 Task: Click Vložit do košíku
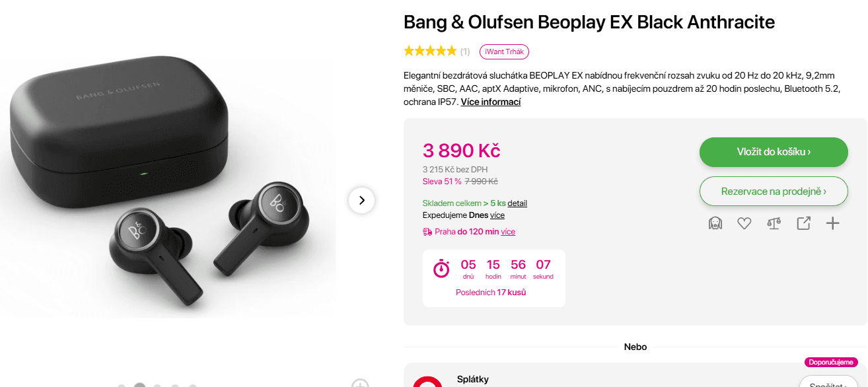tap(773, 152)
